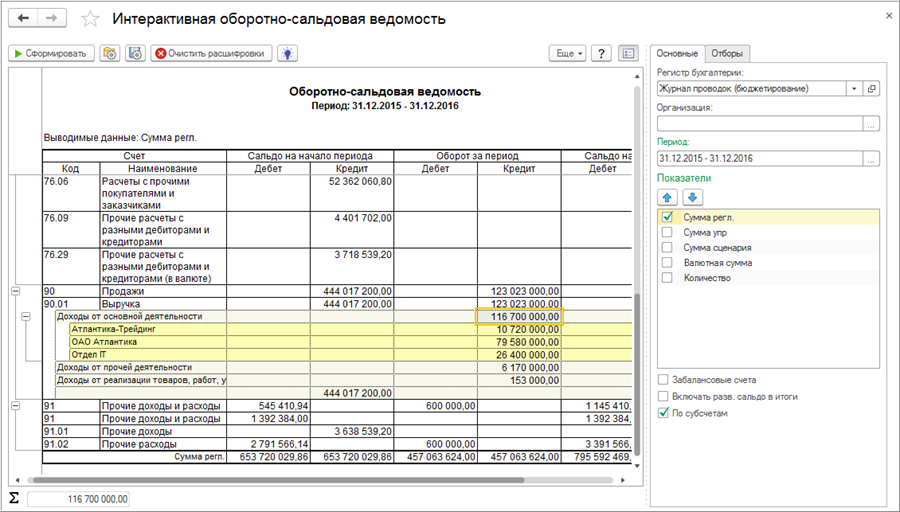Uncheck the Сумма регл. checkbox
Image resolution: width=900 pixels, height=512 pixels.
[667, 217]
